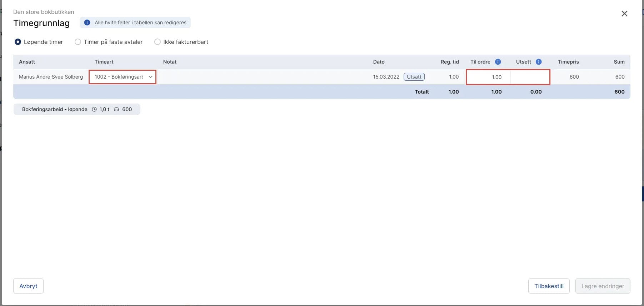The image size is (644, 306).
Task: Click the Avbryt button
Action: coord(28,286)
